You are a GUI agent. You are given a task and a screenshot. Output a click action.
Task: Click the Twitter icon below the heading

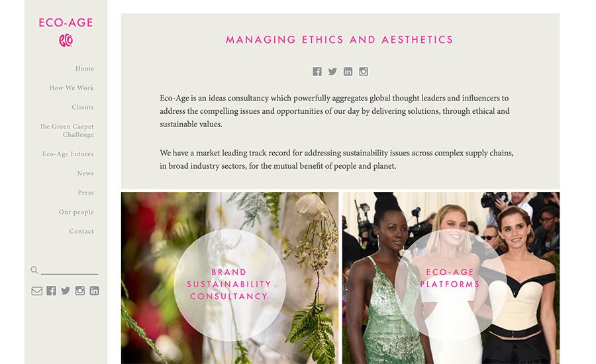(332, 71)
